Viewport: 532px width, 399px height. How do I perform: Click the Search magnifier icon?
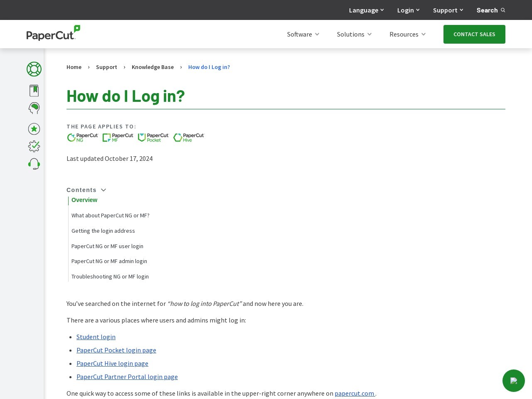[503, 10]
